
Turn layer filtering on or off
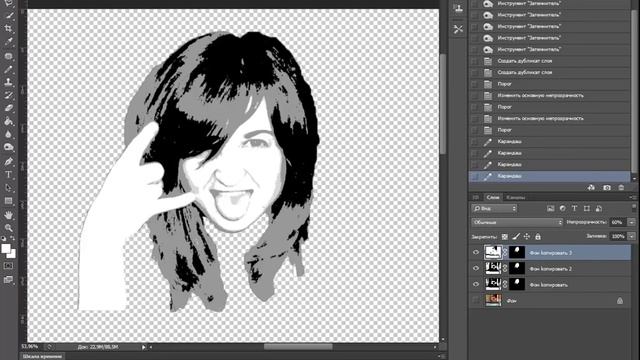(633, 208)
